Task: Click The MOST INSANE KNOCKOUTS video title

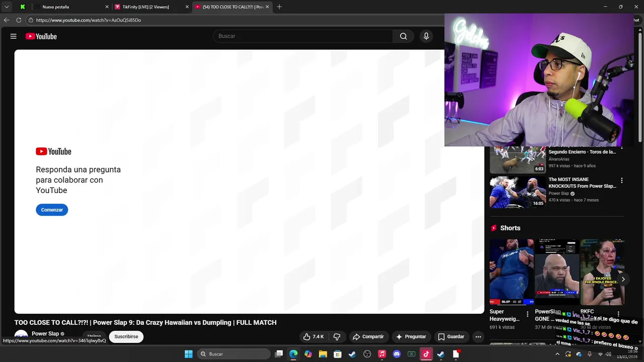Action: [582, 183]
